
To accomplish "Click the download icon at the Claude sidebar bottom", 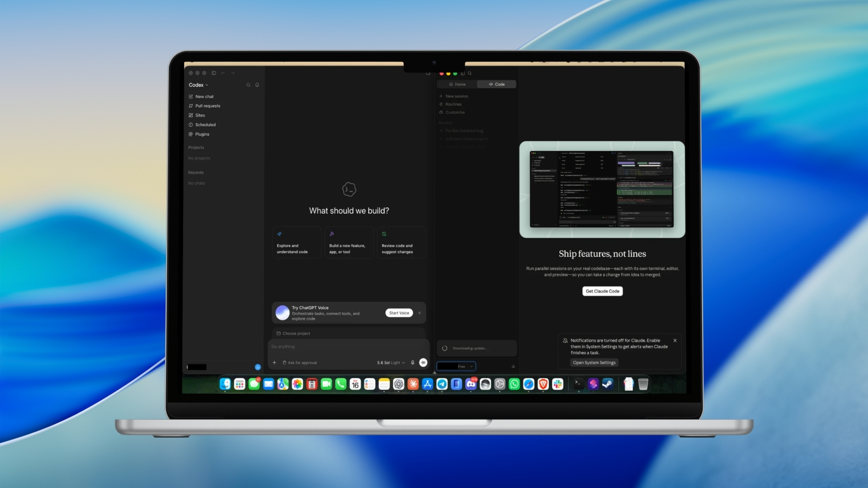I will pos(513,366).
